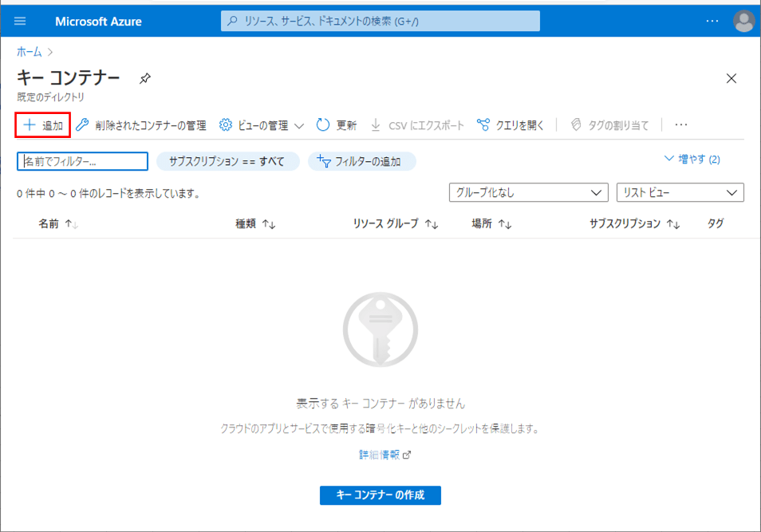761x532 pixels.
Task: Click CSV にエクスポート label
Action: (426, 126)
